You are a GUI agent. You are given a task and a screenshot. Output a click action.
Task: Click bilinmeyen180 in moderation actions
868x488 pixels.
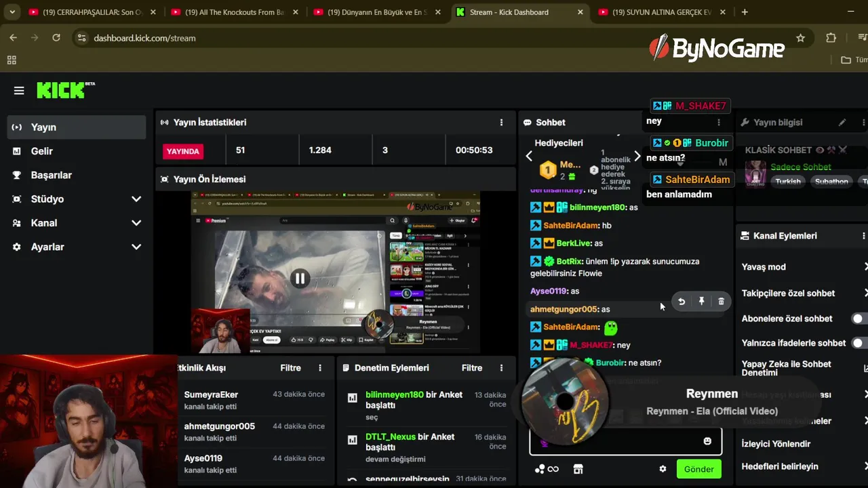(x=395, y=394)
